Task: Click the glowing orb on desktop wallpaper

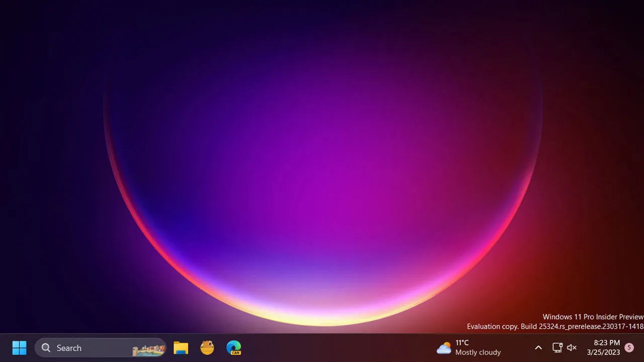Action: 322,176
